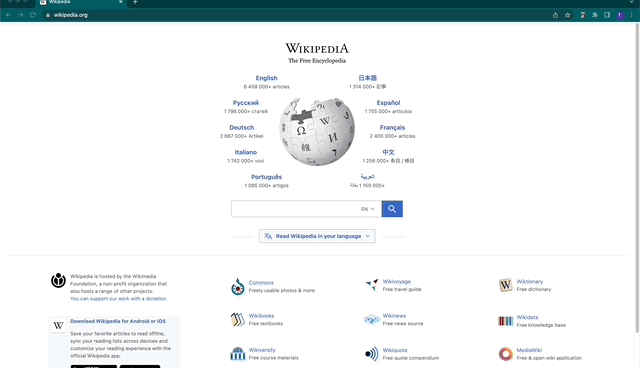Close the Wikipedia browser tab
The image size is (640, 368).
pyautogui.click(x=121, y=2)
